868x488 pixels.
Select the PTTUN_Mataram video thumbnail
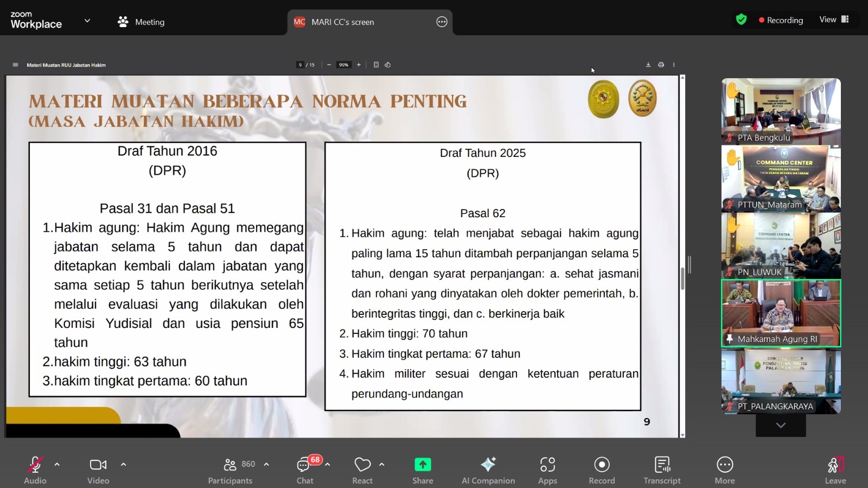(781, 179)
